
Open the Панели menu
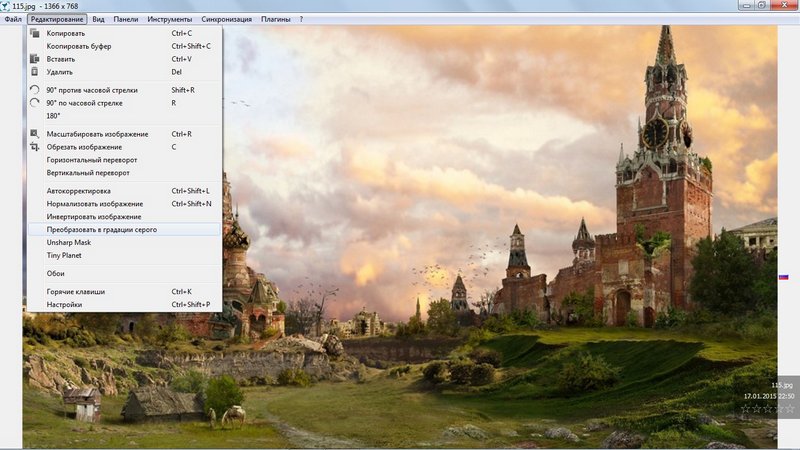pos(126,19)
